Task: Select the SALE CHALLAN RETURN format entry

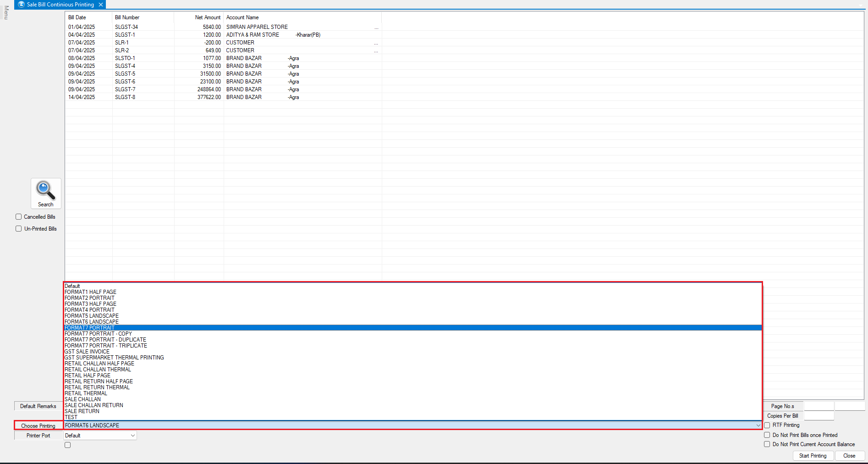Action: click(94, 405)
